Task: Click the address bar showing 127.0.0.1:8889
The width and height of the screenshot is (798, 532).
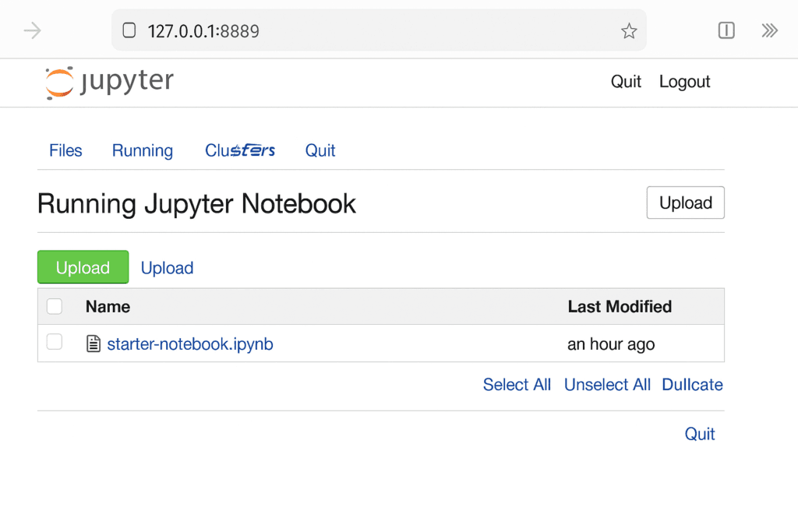Action: [x=379, y=30]
